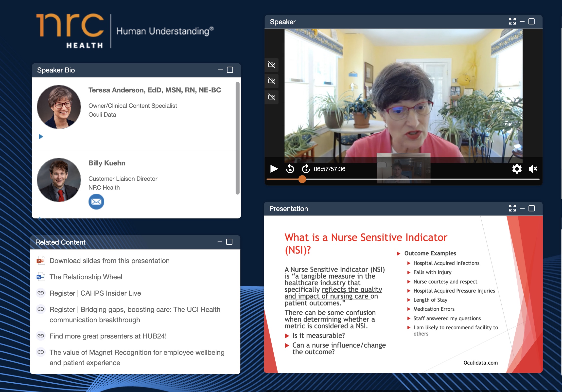The height and width of the screenshot is (392, 562).
Task: Email Billy Kuehn via envelope icon
Action: (x=96, y=202)
